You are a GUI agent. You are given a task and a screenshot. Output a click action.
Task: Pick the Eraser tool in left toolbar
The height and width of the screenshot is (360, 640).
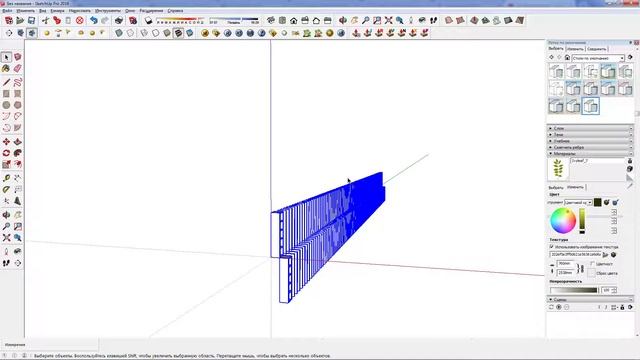pyautogui.click(x=18, y=69)
